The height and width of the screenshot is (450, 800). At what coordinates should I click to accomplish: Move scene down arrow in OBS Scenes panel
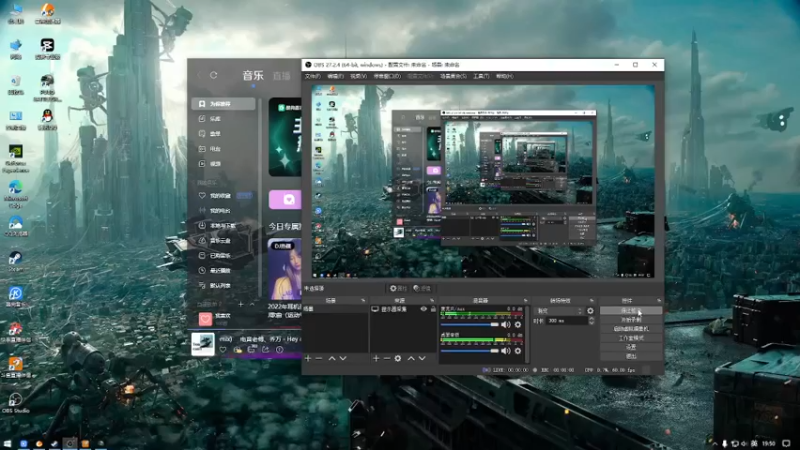click(x=343, y=358)
